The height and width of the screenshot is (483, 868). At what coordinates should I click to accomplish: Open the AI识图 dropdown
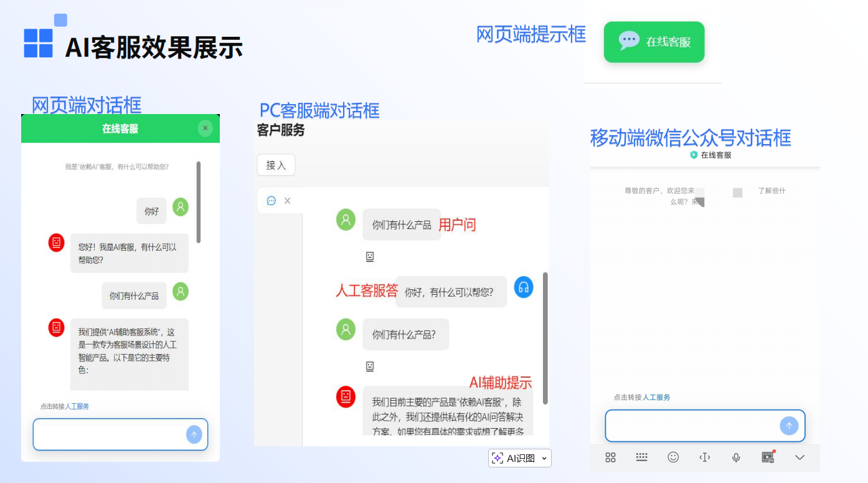519,458
